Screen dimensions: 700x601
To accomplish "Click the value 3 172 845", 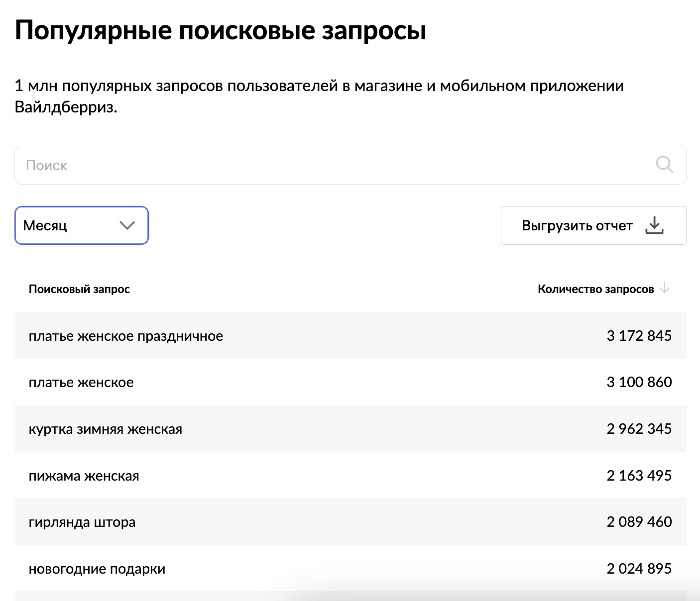I will [639, 336].
